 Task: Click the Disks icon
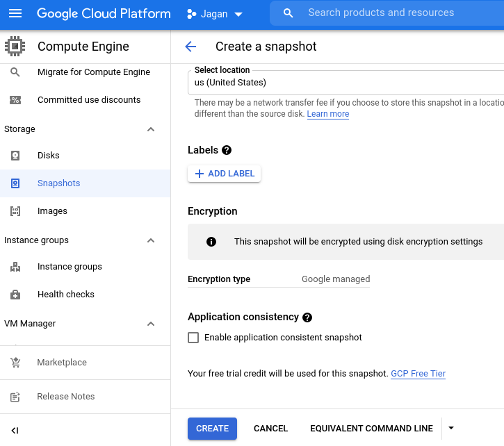tap(15, 156)
